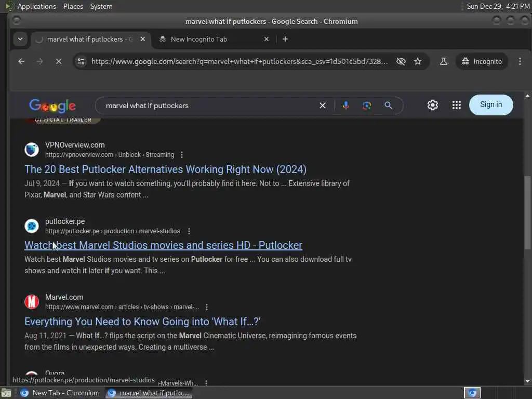
Task: Click the clock Sun Dec 29 4:21 PM
Action: click(x=498, y=6)
